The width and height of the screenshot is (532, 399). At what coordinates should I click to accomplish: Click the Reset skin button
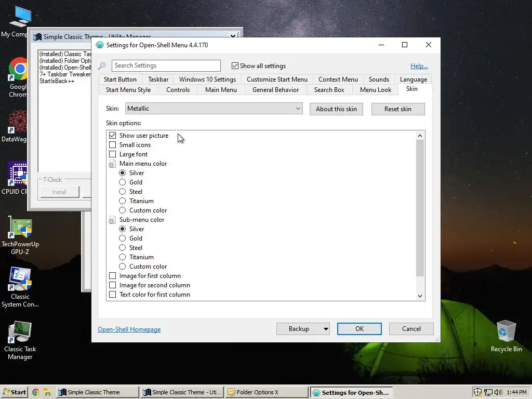(397, 109)
